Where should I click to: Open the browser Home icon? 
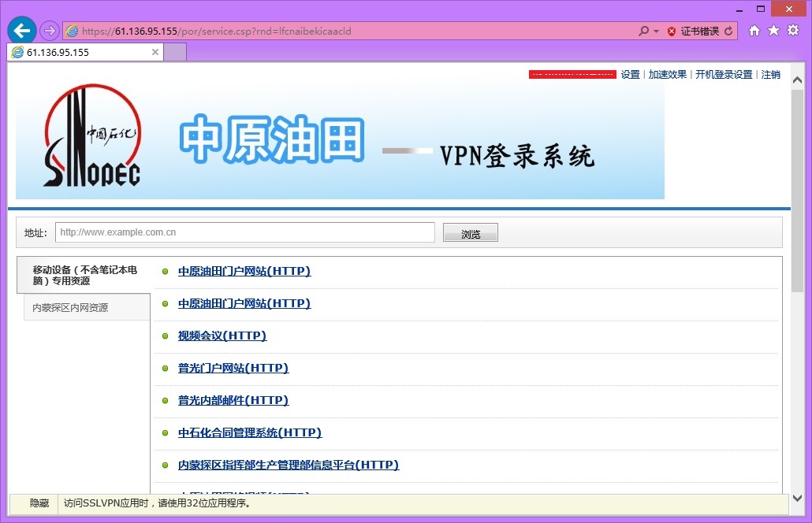click(x=754, y=31)
